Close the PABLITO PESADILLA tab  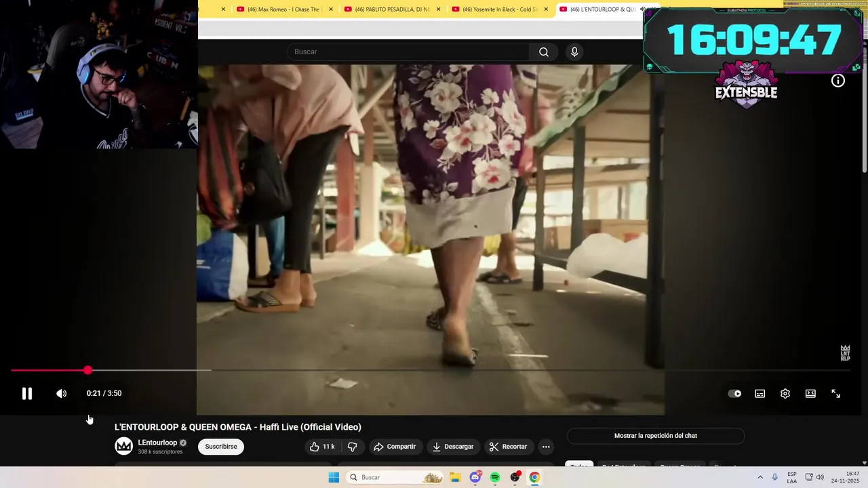click(x=439, y=9)
